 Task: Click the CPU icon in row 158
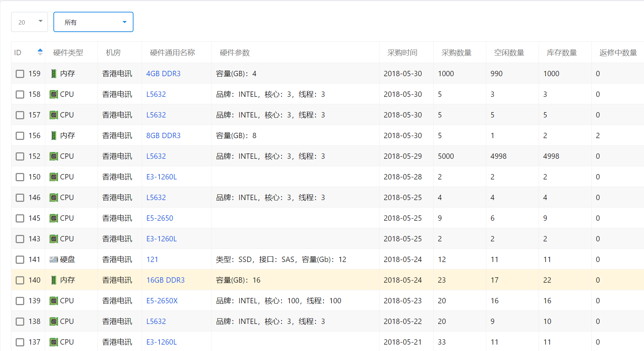click(x=54, y=94)
